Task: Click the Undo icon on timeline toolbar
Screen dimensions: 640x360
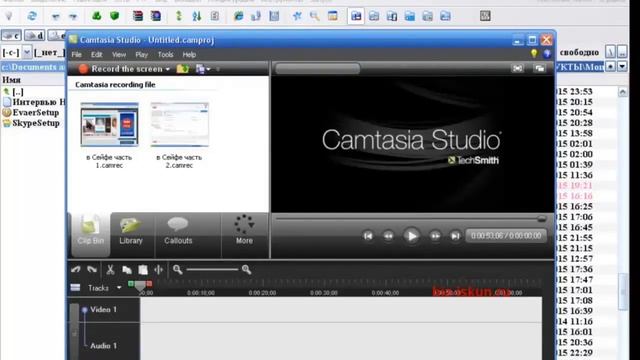Action: pos(76,269)
